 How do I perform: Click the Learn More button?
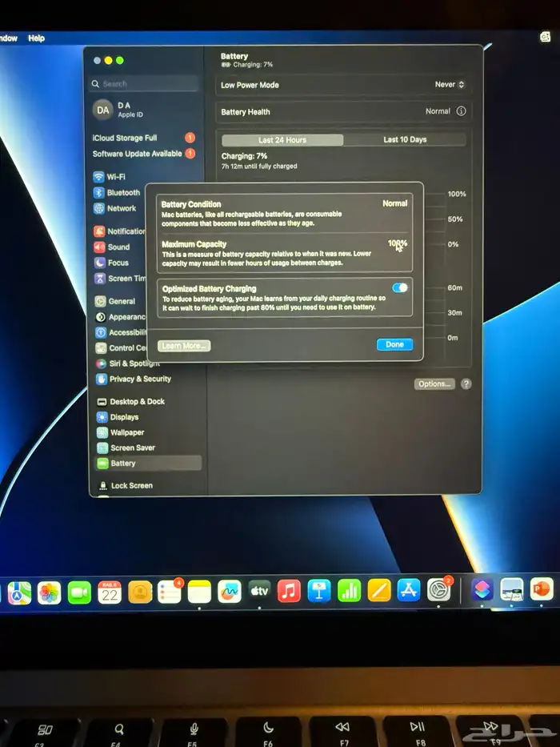coord(184,346)
